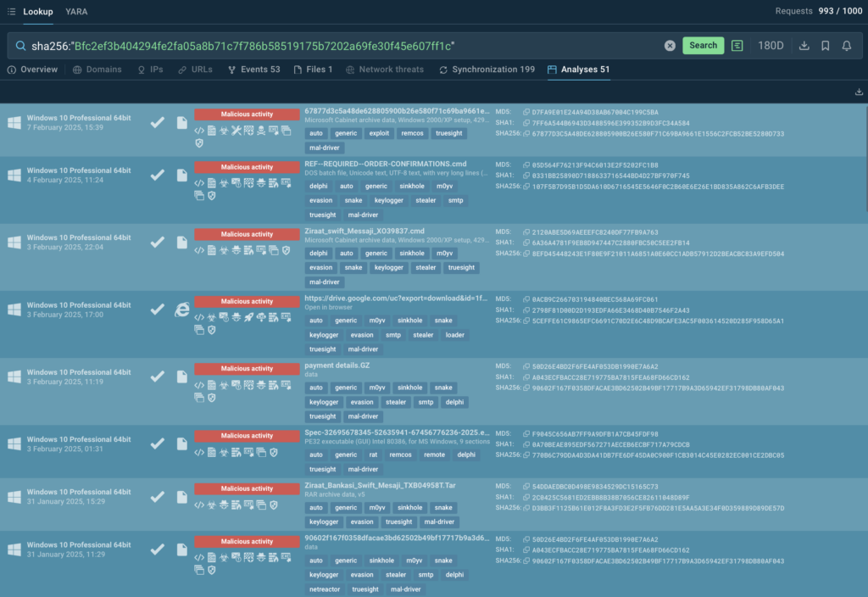Screen dimensions: 868x597
Task: Open REF--REQUIRED--ORDER-CONFIRMATIONS.cmd analysis link
Action: click(x=385, y=163)
